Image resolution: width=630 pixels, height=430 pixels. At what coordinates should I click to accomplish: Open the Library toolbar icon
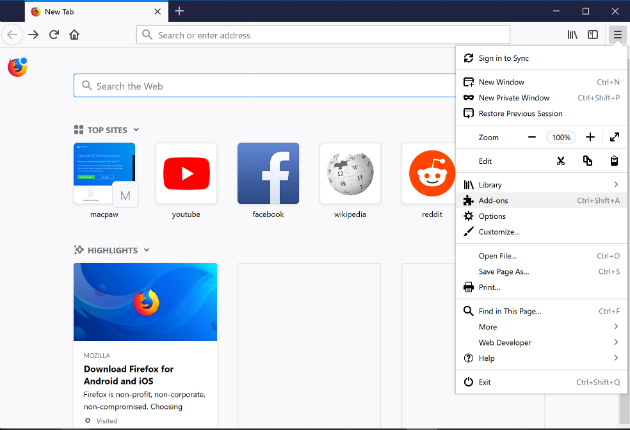(x=572, y=35)
